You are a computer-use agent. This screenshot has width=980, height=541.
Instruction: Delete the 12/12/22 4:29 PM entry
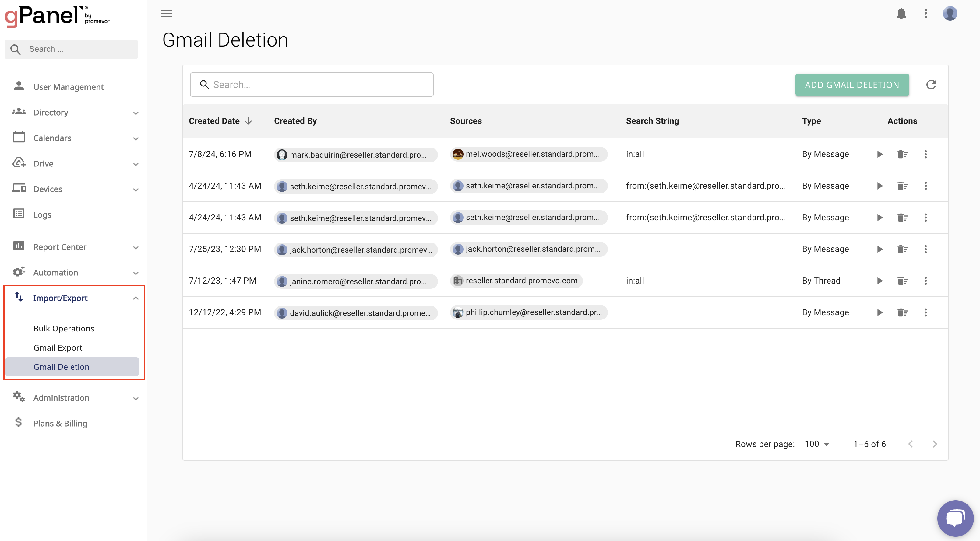tap(902, 312)
